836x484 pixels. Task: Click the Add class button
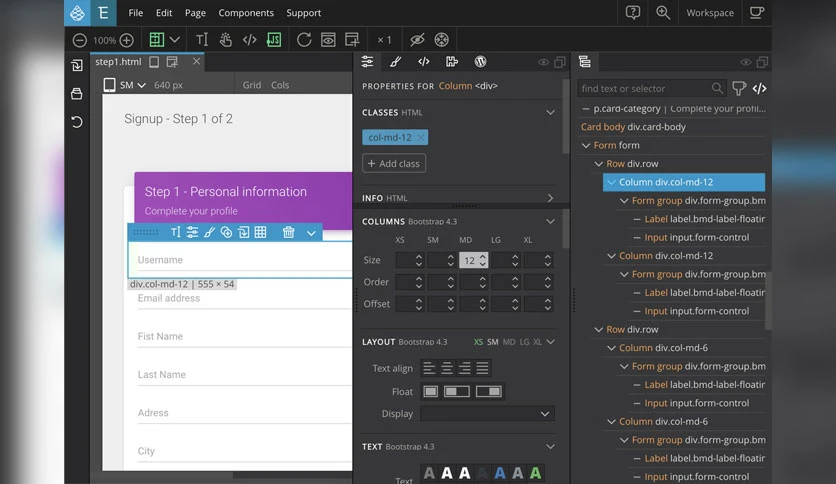tap(394, 164)
